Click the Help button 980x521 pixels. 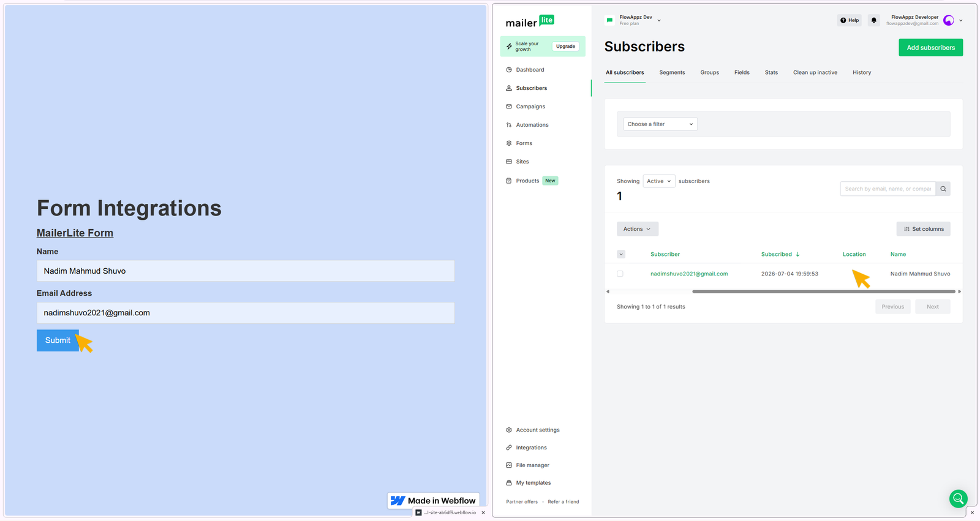[850, 20]
